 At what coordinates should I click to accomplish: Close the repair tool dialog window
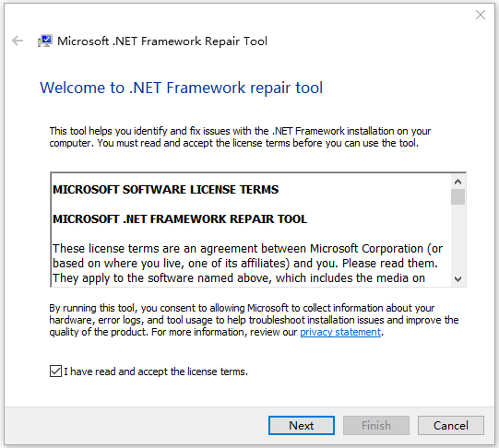pos(481,15)
